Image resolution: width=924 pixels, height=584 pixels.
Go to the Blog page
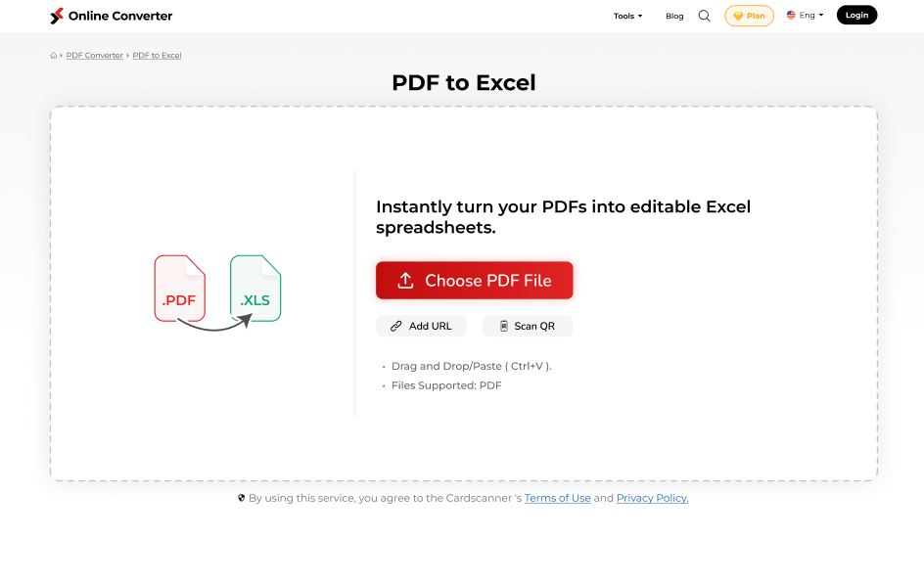pos(673,16)
